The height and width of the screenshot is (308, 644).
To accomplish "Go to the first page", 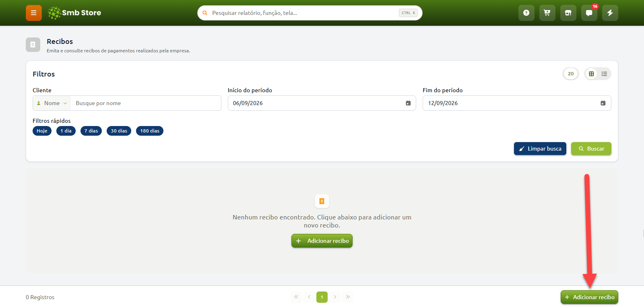I will (296, 297).
